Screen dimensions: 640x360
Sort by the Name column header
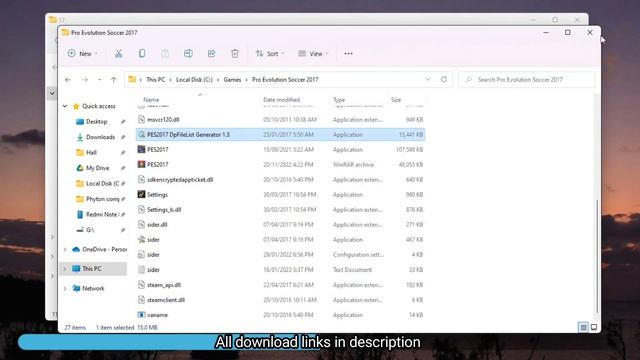pyautogui.click(x=151, y=100)
